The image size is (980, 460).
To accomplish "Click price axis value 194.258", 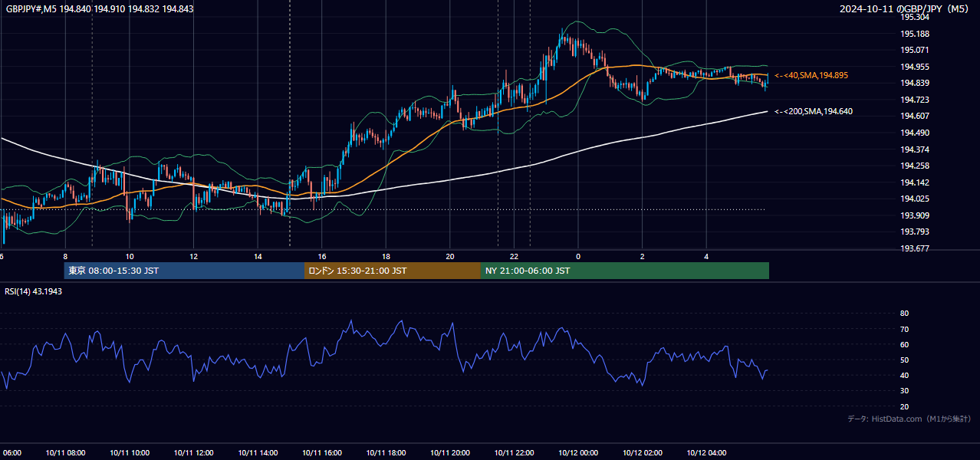I will [914, 166].
